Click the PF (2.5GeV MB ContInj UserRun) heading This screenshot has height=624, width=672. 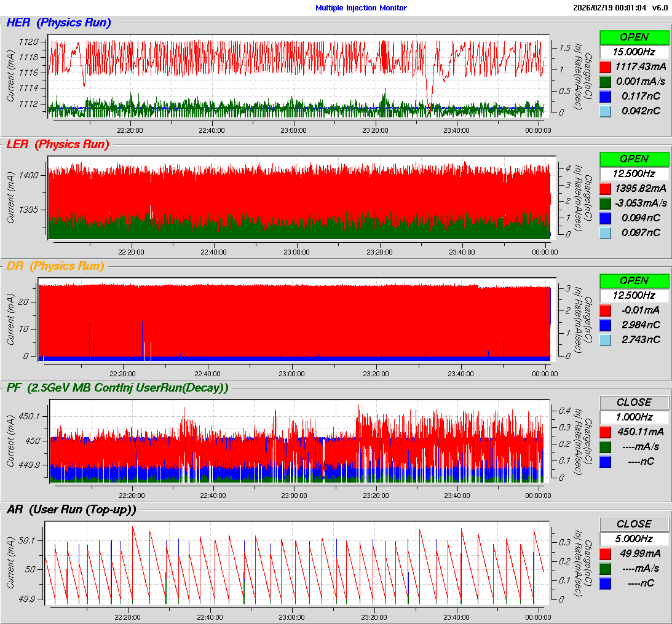coord(117,388)
